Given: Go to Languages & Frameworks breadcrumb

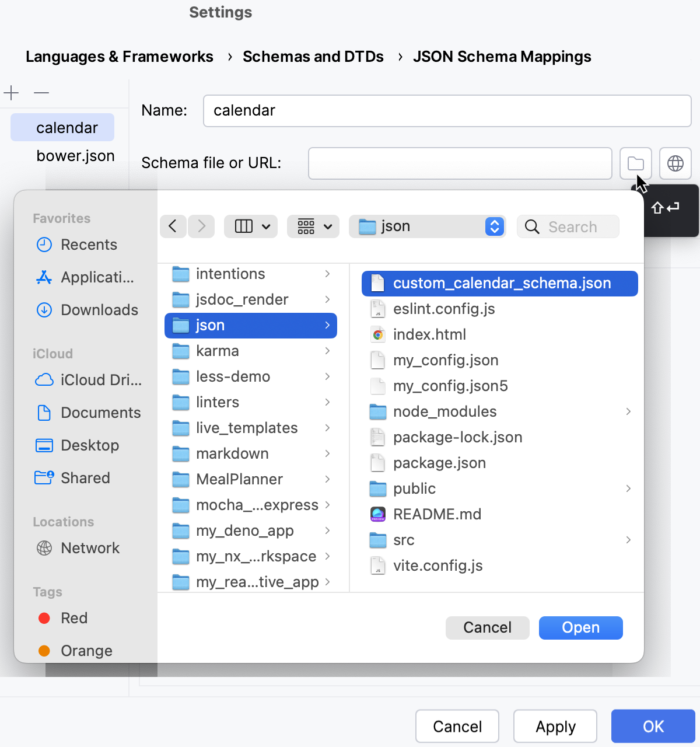Looking at the screenshot, I should point(119,56).
